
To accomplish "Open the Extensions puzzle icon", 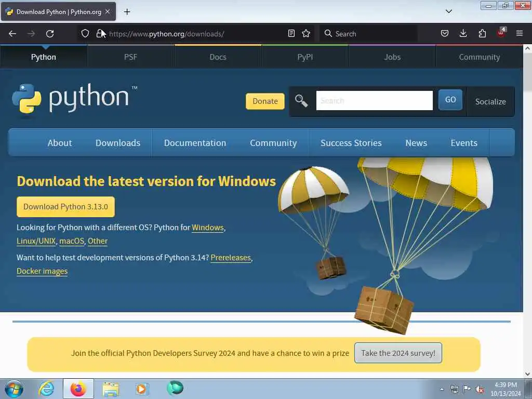I will click(x=482, y=33).
